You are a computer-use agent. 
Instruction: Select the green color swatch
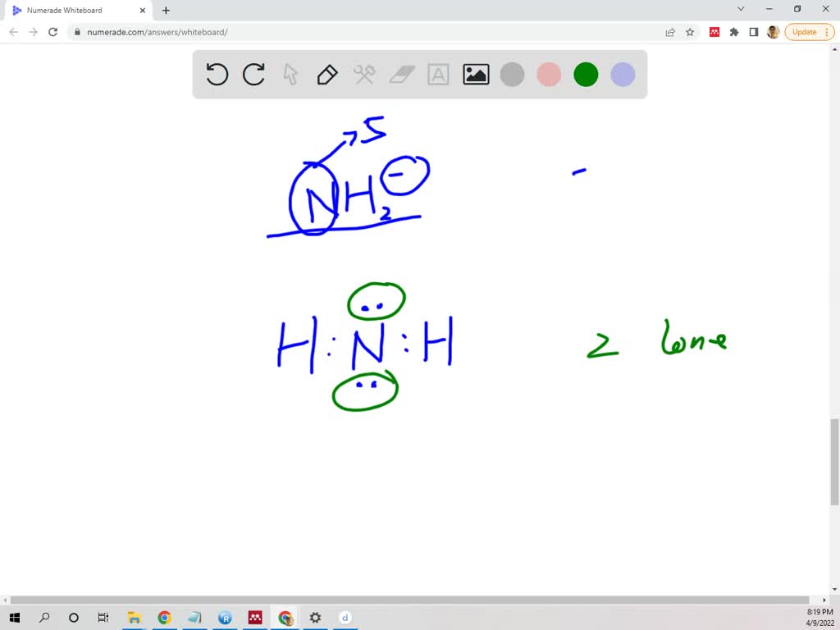pos(586,75)
